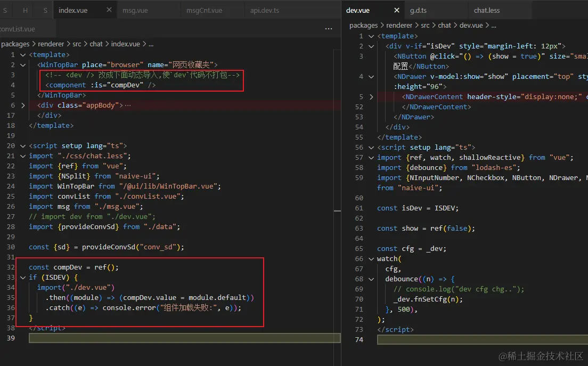
Task: Click 'const show = ref(false);' in dev.vue
Action: (426, 229)
